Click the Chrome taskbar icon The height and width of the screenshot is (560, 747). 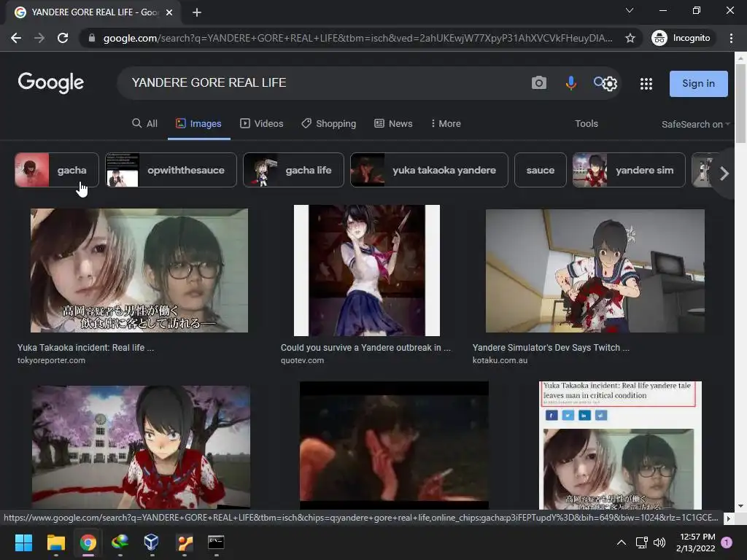point(88,542)
